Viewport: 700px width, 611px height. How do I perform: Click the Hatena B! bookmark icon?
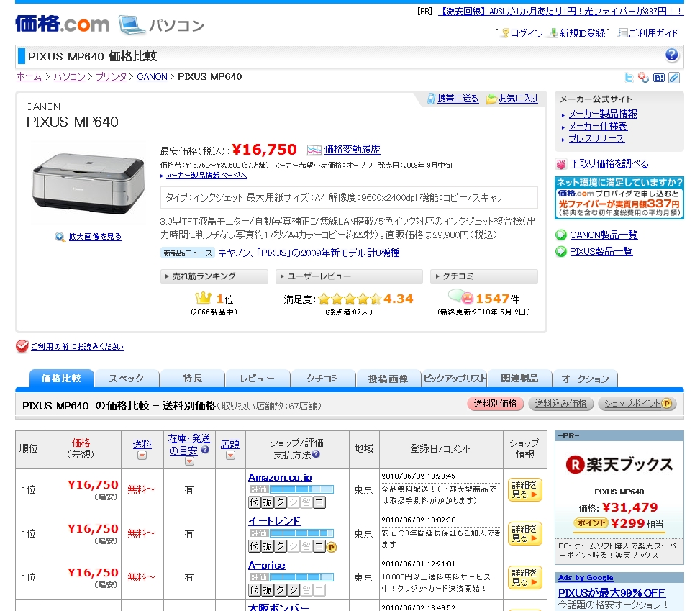(x=659, y=78)
